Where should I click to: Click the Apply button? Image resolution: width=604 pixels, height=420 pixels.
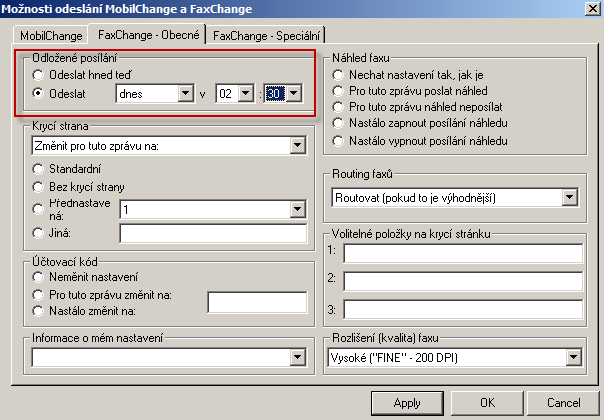coord(407,403)
